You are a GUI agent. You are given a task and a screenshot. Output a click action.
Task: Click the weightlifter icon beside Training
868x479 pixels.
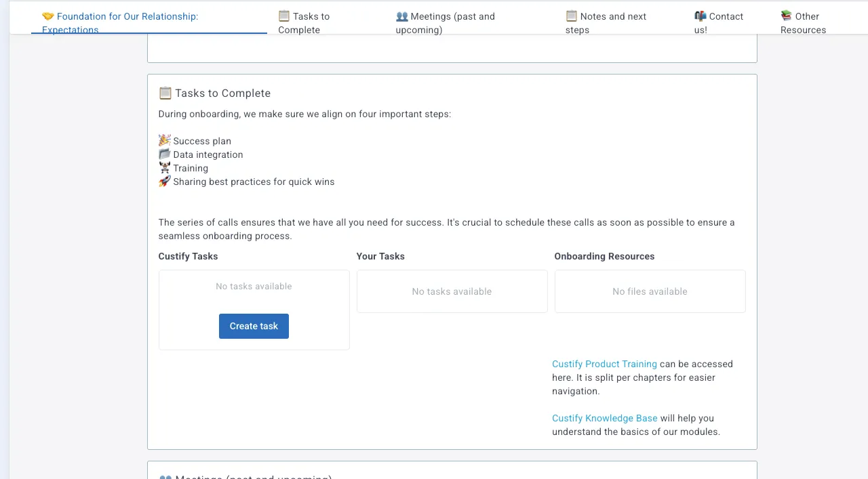(165, 168)
